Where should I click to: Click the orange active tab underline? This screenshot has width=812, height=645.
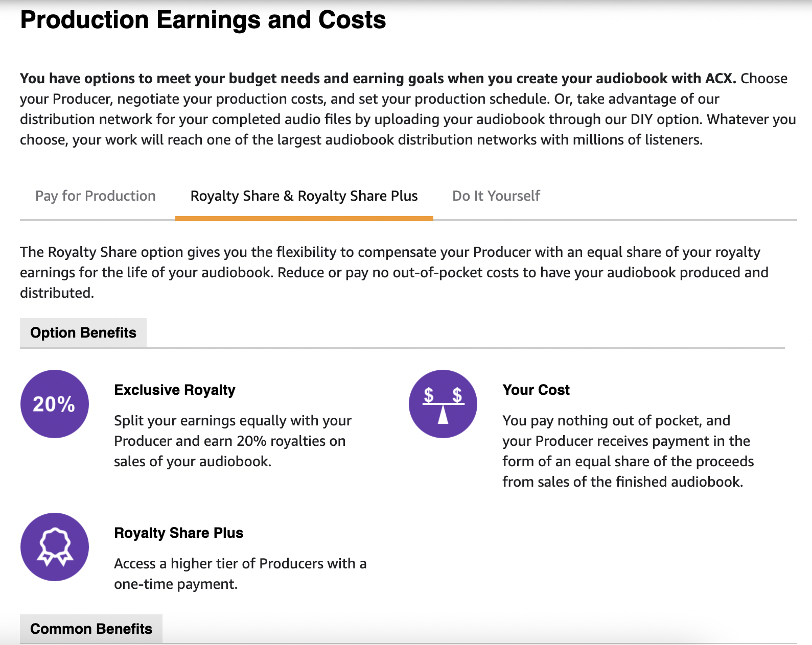point(304,218)
